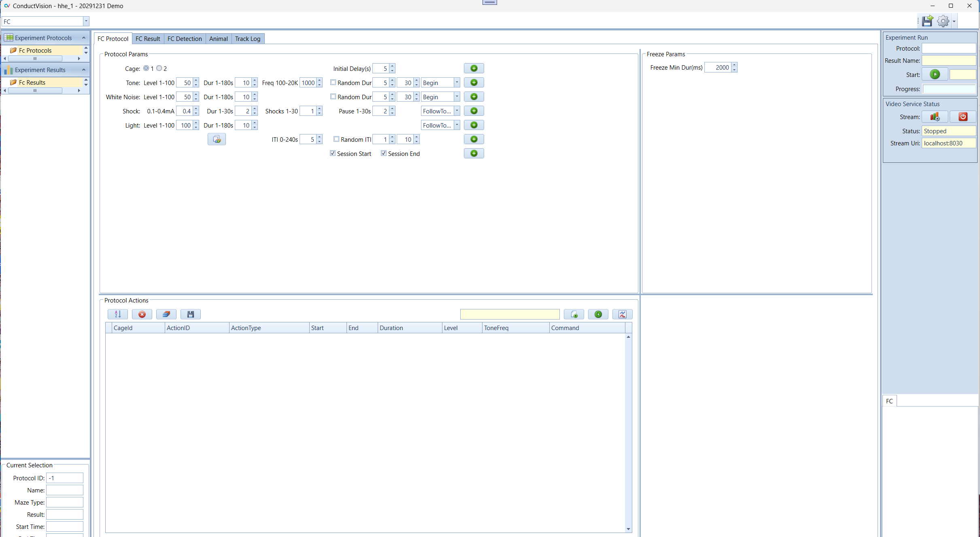The width and height of the screenshot is (980, 537).
Task: Open the Shock FollowTo dropdown
Action: (x=457, y=111)
